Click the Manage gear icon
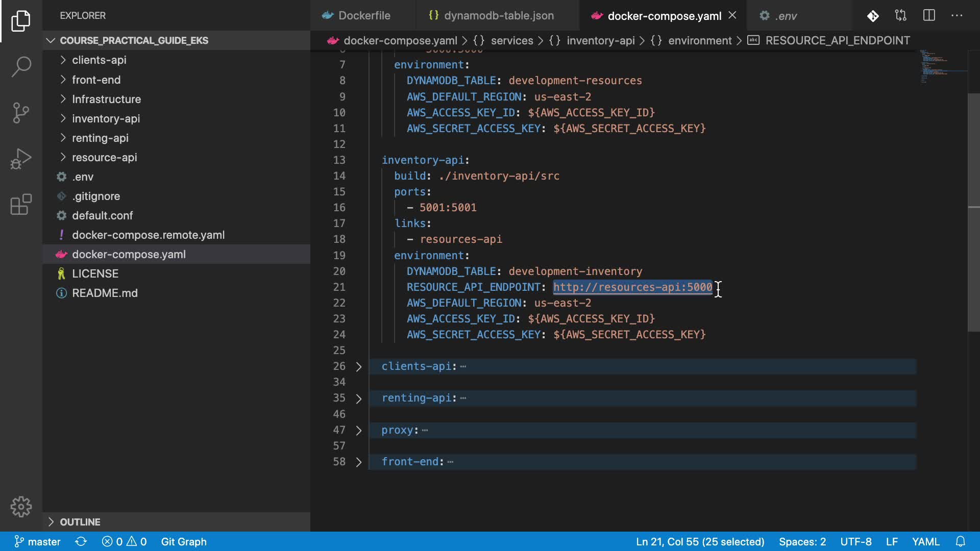This screenshot has width=980, height=551. tap(21, 507)
